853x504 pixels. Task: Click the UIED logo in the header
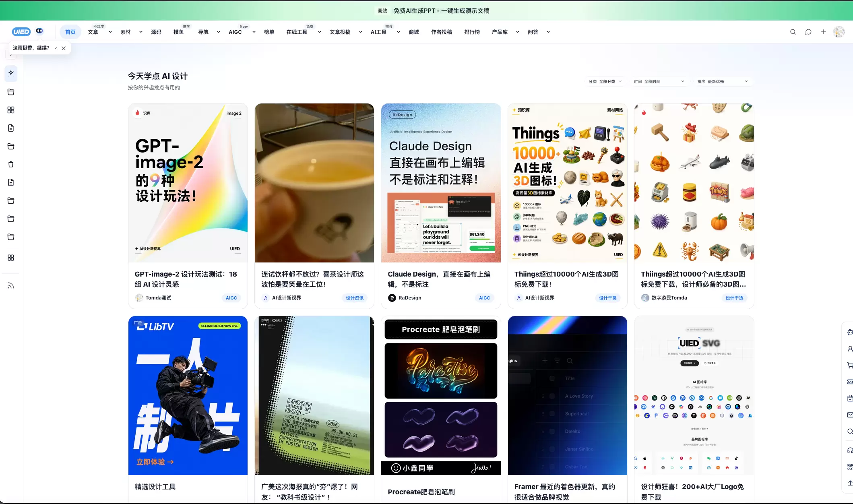[x=21, y=32]
